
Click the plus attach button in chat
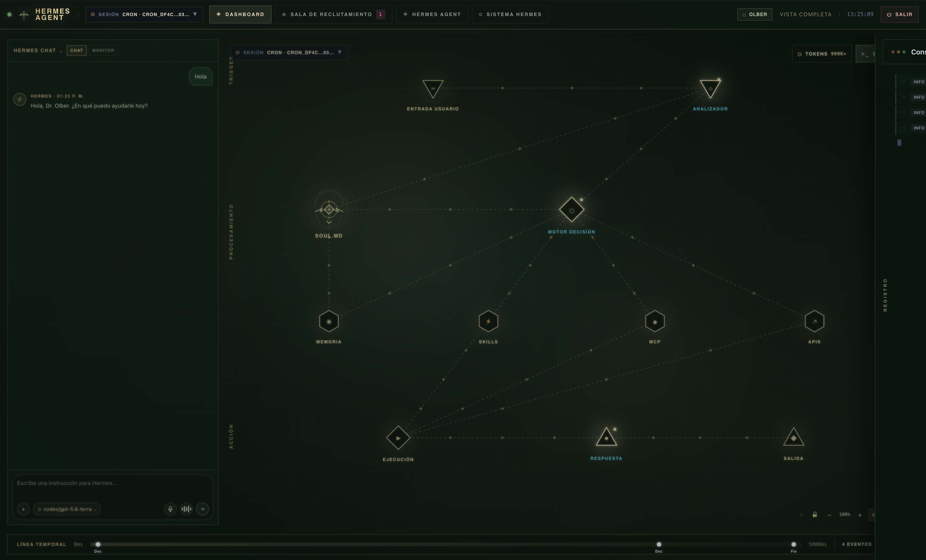[23, 509]
